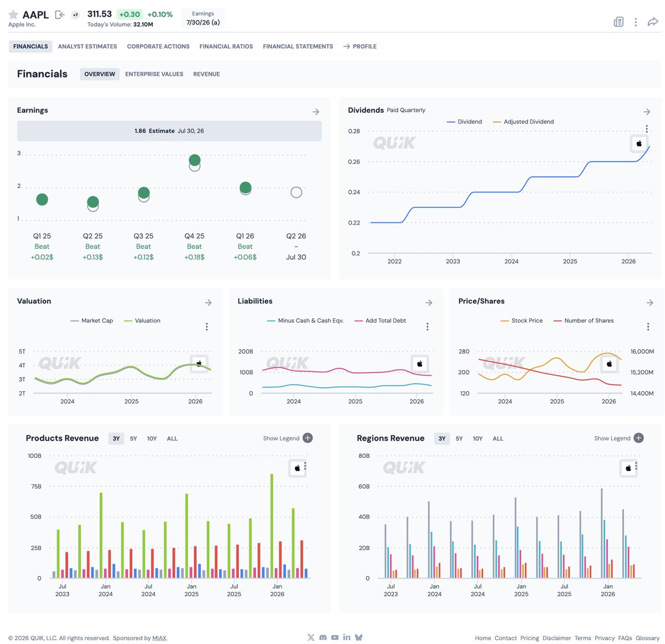Toggle the Stock Price legend series
Viewport: 665px width, 644px height.
pyautogui.click(x=521, y=320)
